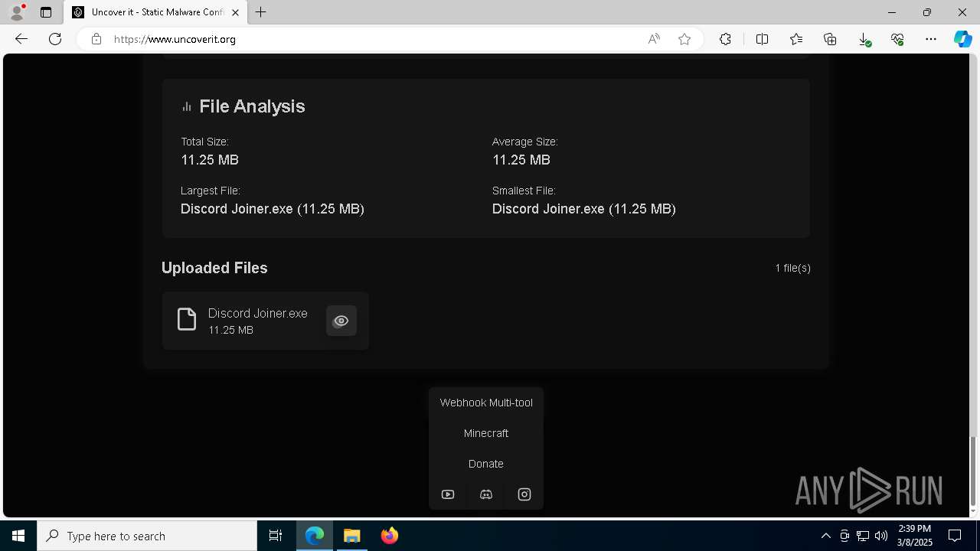Open Copilot sidebar icon

962,39
